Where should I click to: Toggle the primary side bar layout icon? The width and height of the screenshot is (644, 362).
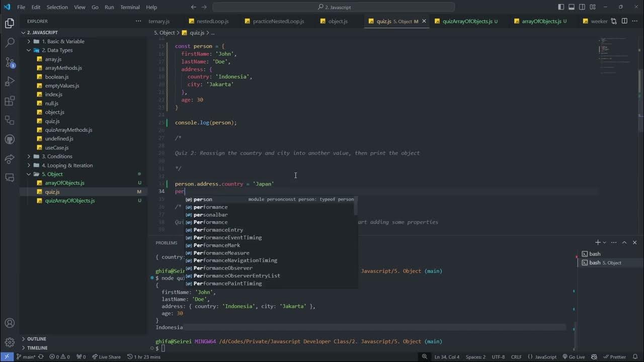[561, 7]
